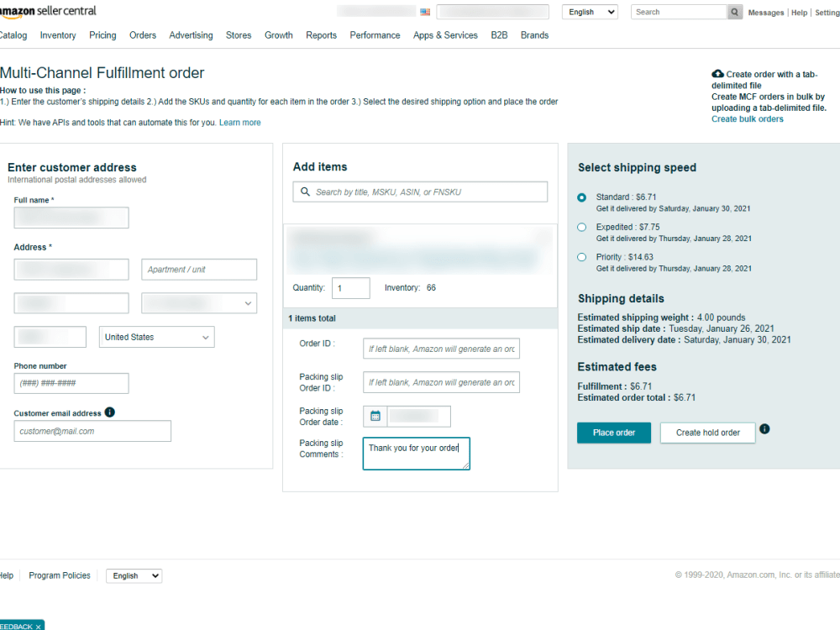Select the Priority shipping speed option
Image resolution: width=840 pixels, height=630 pixels.
coord(581,257)
